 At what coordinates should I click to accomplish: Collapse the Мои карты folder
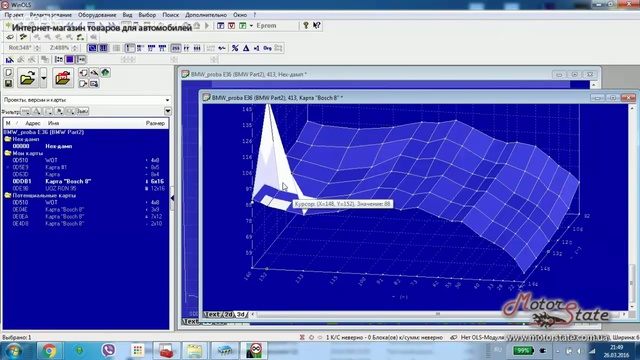point(8,153)
